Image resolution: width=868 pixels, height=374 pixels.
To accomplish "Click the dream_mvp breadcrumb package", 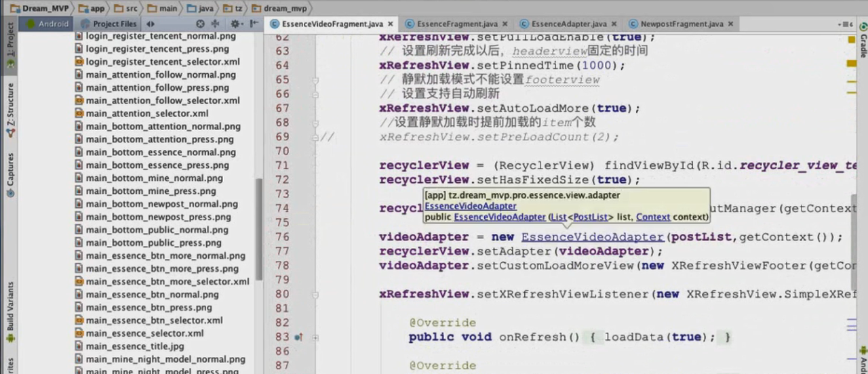I will (281, 8).
